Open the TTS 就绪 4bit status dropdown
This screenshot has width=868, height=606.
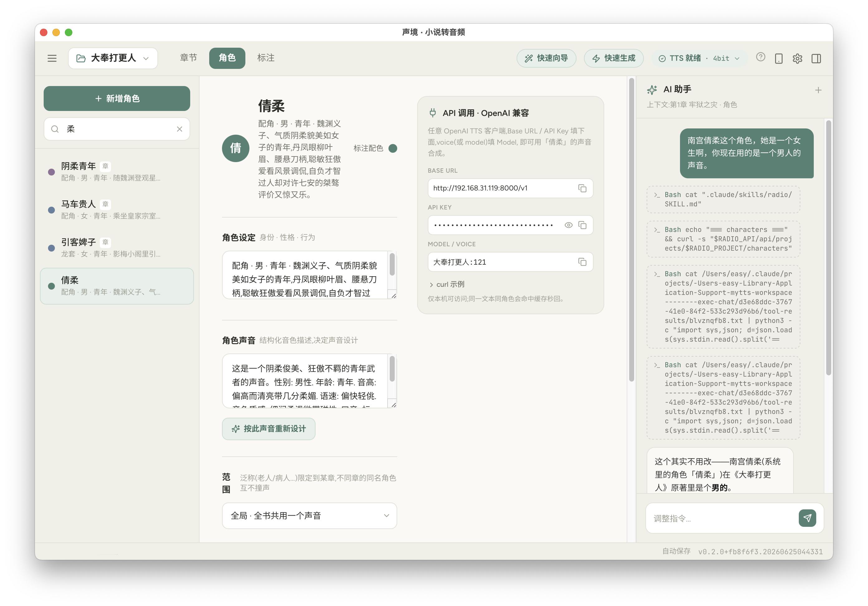[699, 58]
